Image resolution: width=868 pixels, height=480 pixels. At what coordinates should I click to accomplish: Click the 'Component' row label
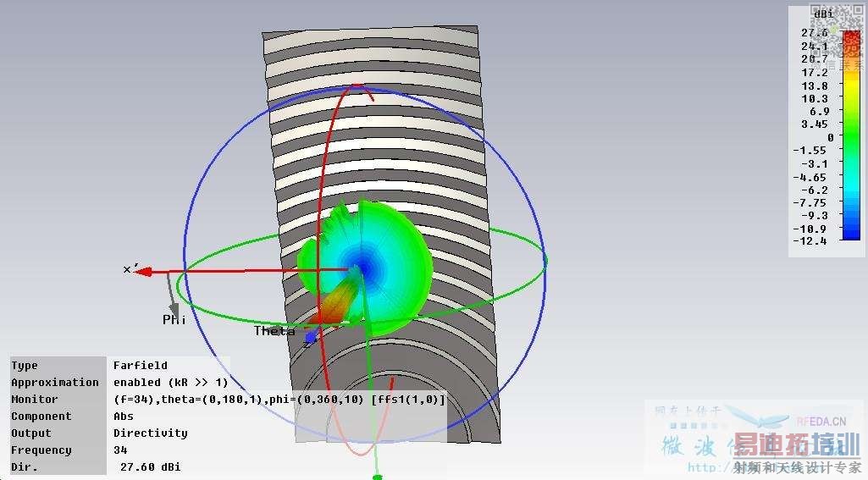41,417
